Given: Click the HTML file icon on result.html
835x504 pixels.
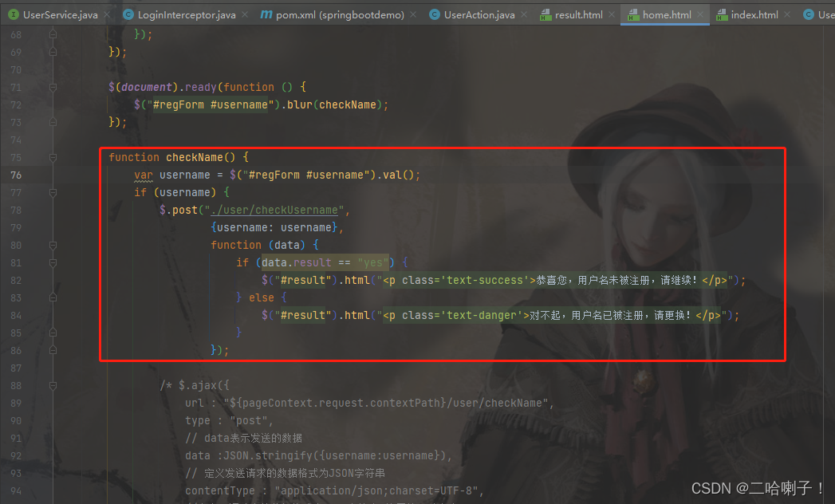Looking at the screenshot, I should click(546, 15).
